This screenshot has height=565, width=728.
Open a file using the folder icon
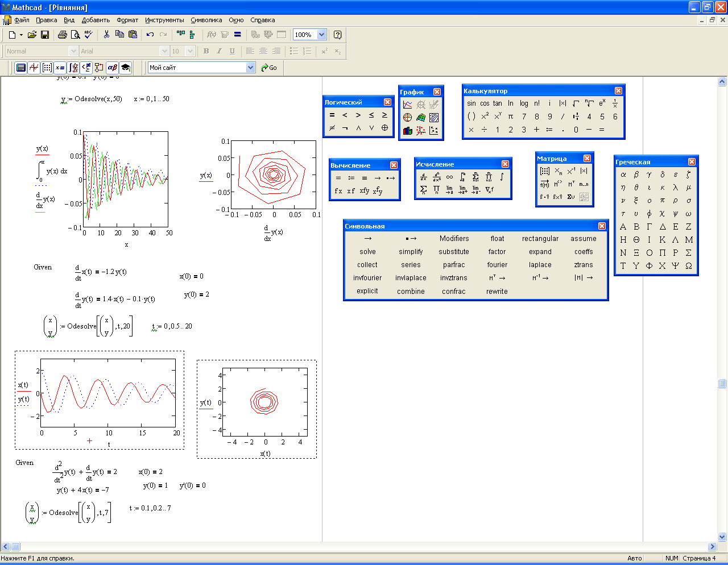tap(32, 35)
